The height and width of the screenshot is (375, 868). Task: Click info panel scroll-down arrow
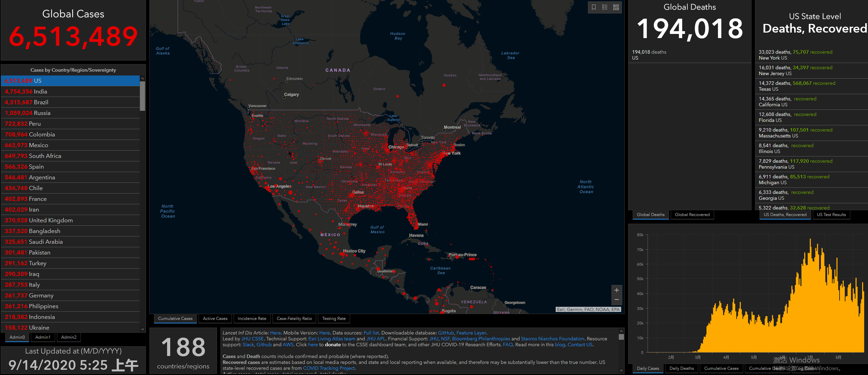(x=621, y=370)
